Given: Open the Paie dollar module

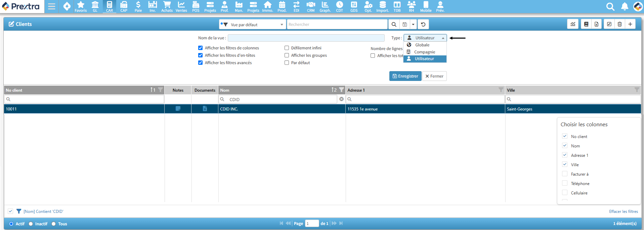Looking at the screenshot, I should (x=138, y=6).
